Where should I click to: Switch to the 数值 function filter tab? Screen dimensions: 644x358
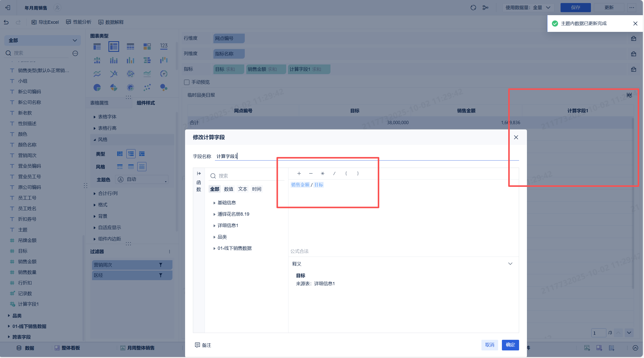click(229, 189)
